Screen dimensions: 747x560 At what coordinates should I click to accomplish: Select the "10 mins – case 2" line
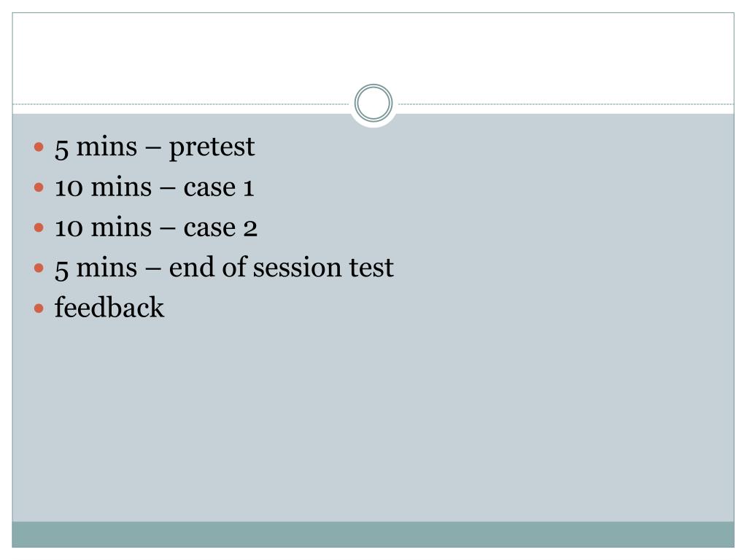(156, 227)
